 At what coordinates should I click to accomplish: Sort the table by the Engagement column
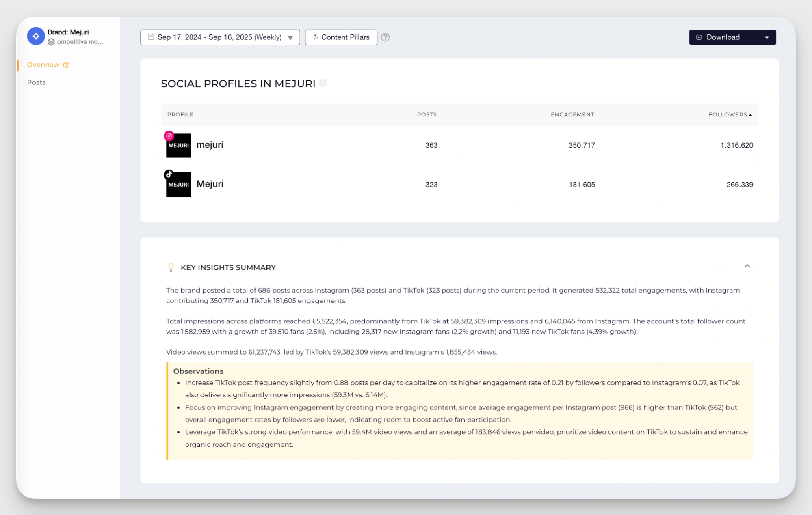point(572,115)
